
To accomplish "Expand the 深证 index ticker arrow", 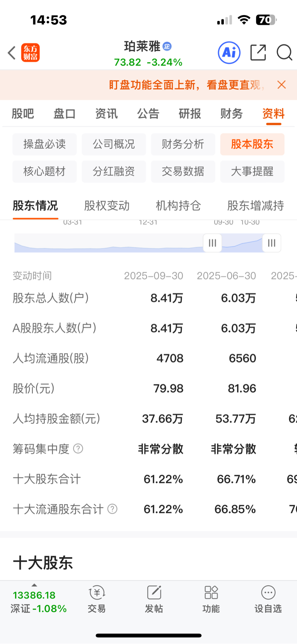I will coord(34,585).
